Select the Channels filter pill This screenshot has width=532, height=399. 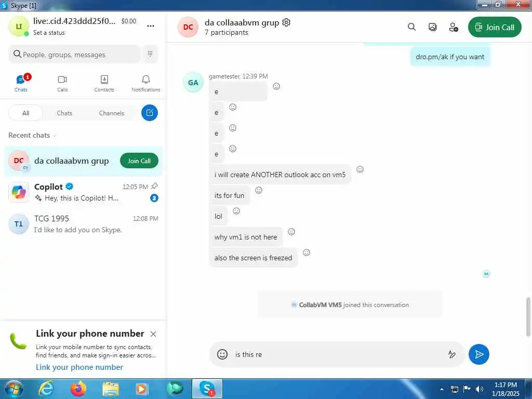[x=112, y=113]
